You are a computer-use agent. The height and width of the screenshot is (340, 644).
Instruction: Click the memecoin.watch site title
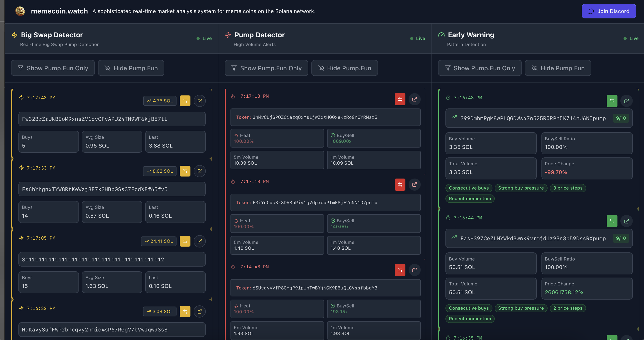click(x=59, y=11)
